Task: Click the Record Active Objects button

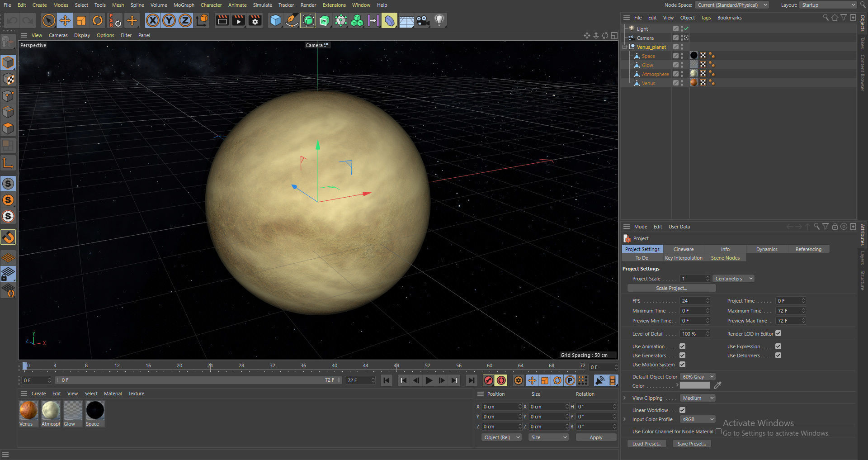Action: tap(488, 380)
